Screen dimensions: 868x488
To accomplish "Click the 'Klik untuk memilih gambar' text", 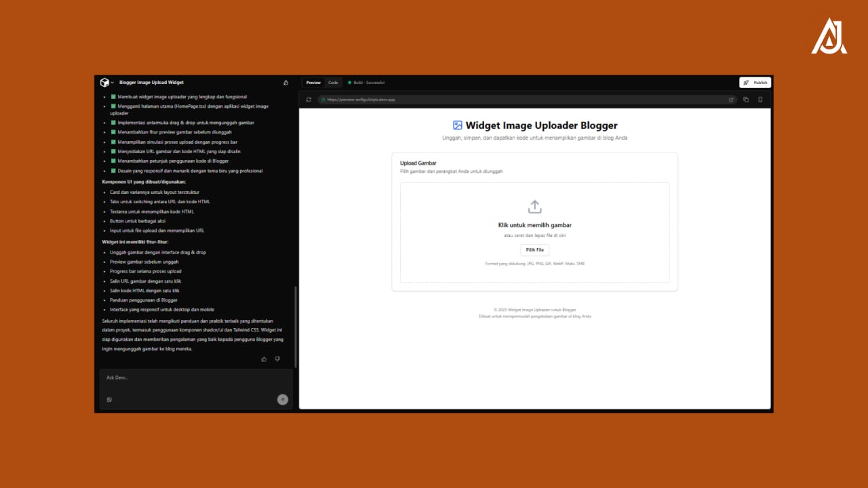I will click(x=534, y=225).
